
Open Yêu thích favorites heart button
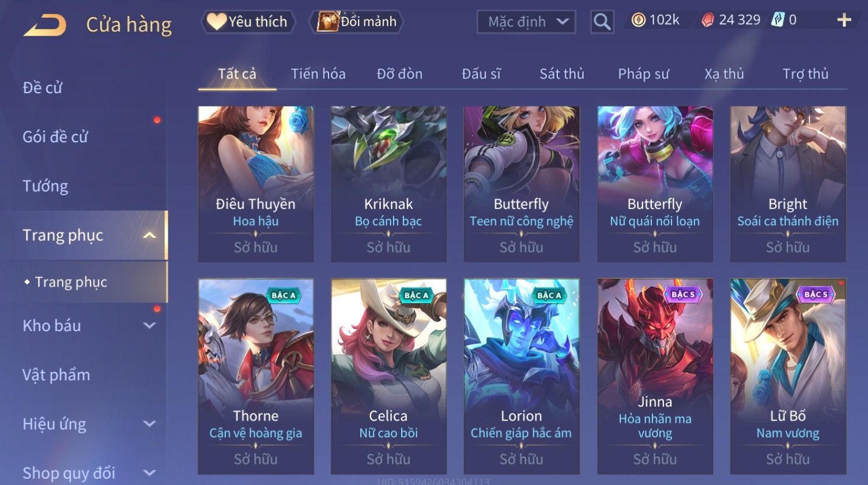pos(248,22)
